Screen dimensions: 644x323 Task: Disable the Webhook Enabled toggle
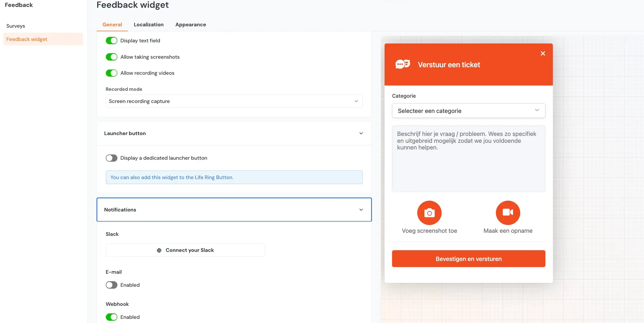[x=112, y=317]
